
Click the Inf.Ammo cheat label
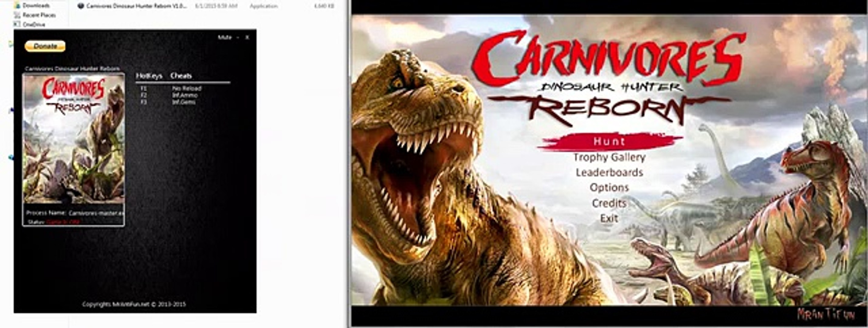[x=185, y=95]
